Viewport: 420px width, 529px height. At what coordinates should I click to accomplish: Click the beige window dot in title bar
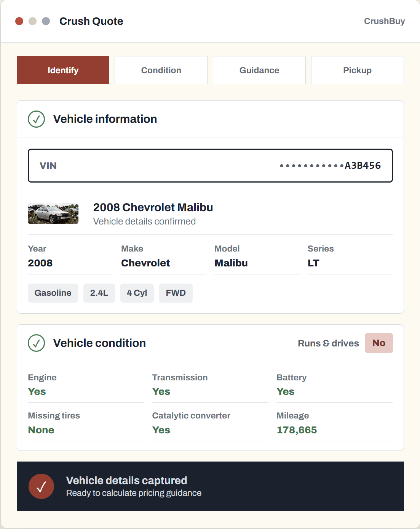coord(33,21)
